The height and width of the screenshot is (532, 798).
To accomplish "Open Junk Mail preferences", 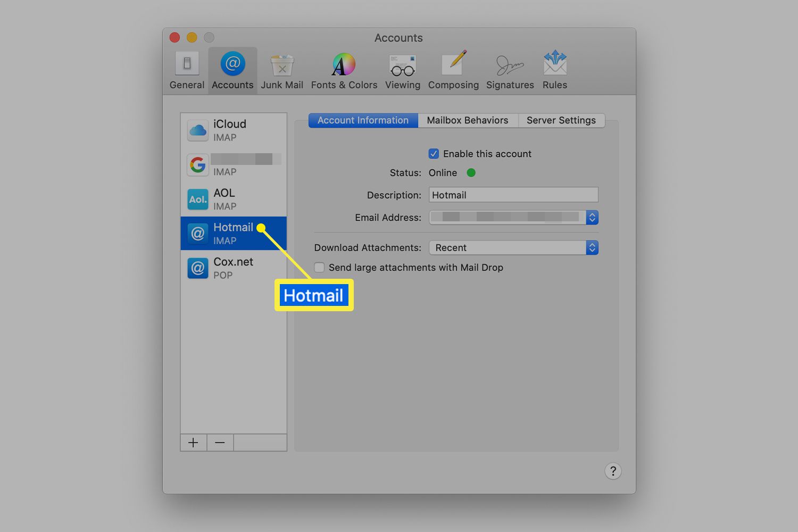I will tap(282, 71).
